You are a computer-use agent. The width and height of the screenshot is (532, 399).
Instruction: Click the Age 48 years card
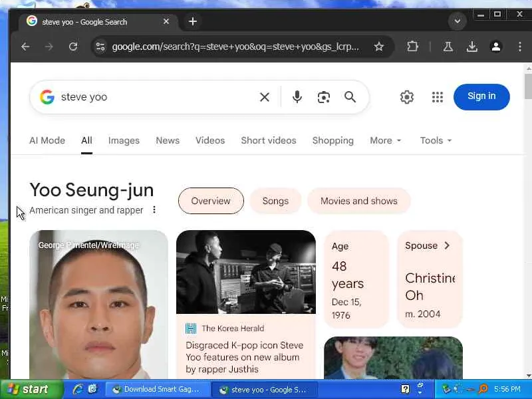click(356, 279)
